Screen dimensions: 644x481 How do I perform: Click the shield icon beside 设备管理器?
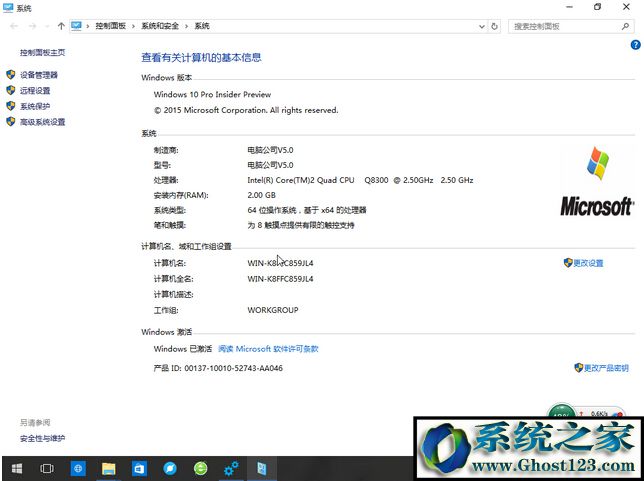point(11,74)
